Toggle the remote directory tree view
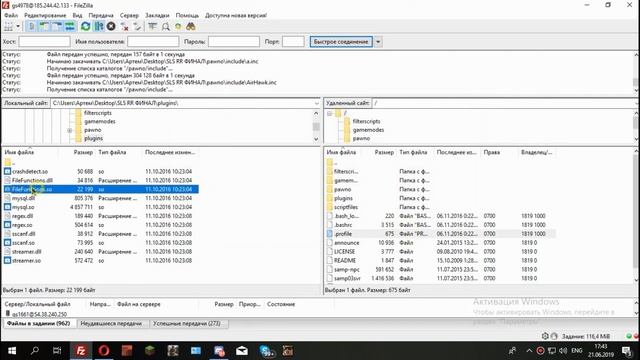640x360 pixels. click(57, 27)
